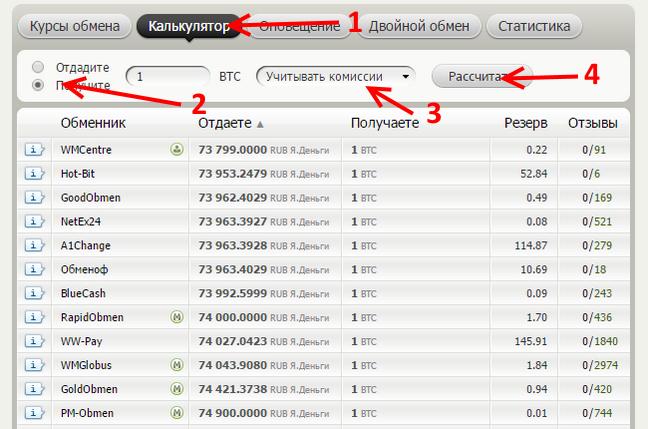The image size is (648, 429).
Task: Select the Получите radio button
Action: pos(38,85)
